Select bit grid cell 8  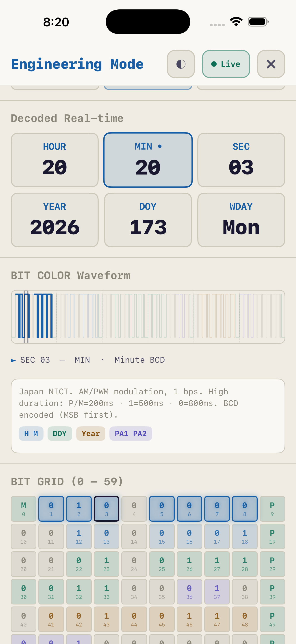click(245, 509)
